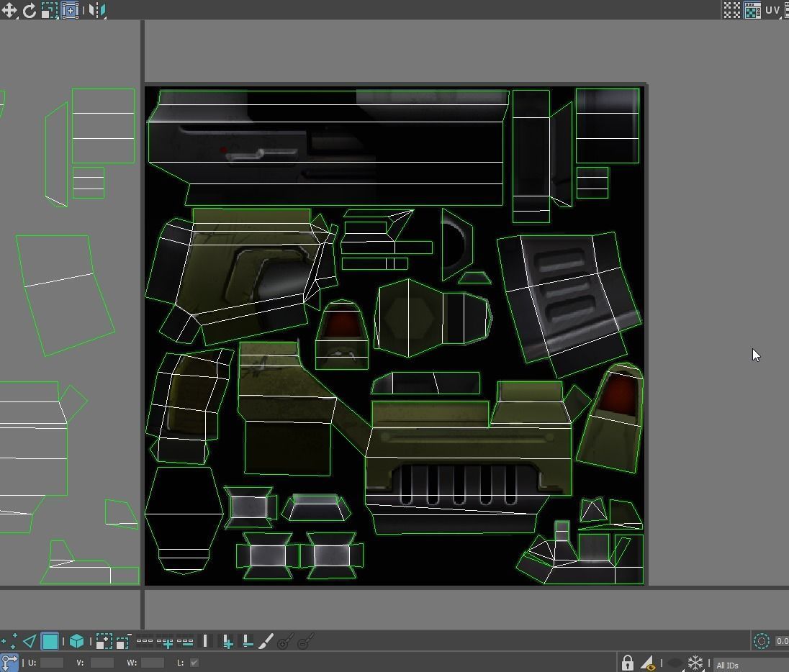
Task: Enable the Paint Select brush tool
Action: 266,641
